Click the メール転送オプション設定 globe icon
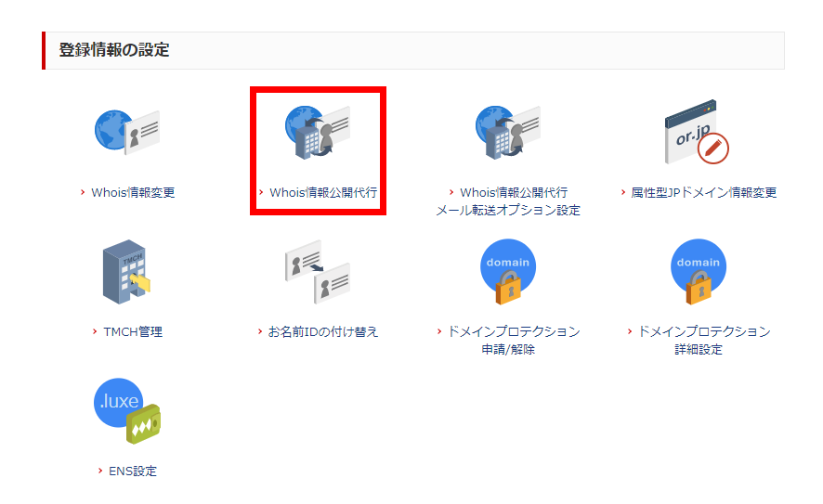The image size is (823, 504). click(x=508, y=132)
